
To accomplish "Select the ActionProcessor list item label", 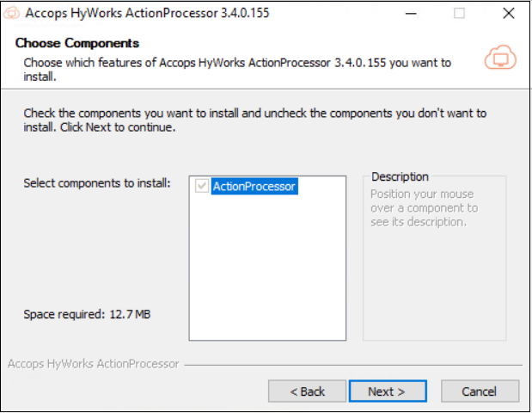I will pyautogui.click(x=254, y=186).
